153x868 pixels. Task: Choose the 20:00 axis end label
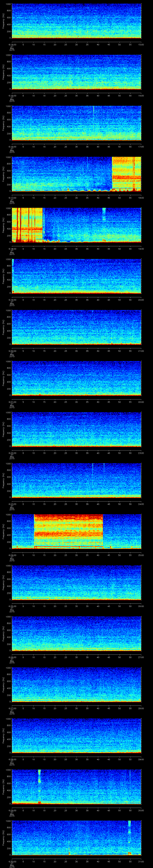[141, 300]
